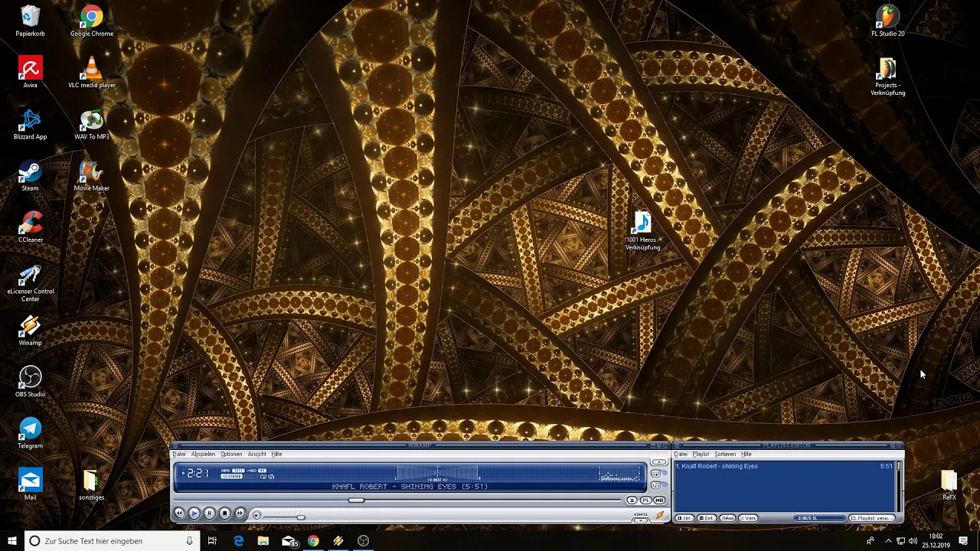The width and height of the screenshot is (980, 551).
Task: Click the mute speaker icon beside volume
Action: (x=256, y=515)
